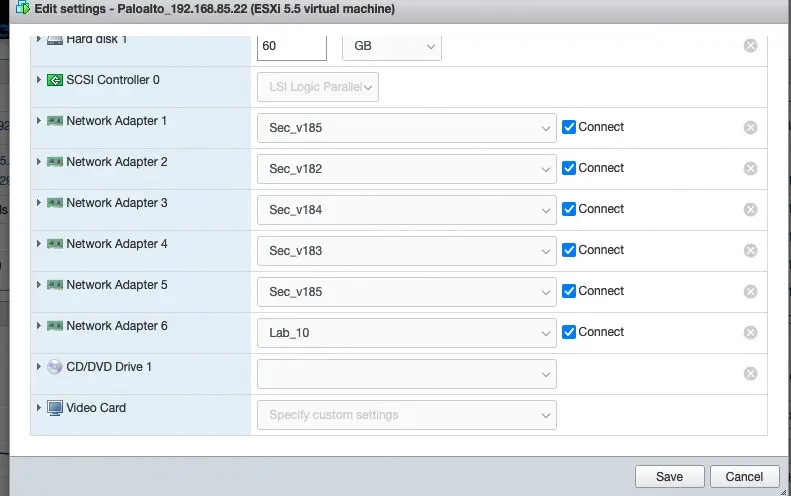This screenshot has width=791, height=496.
Task: Remove Network Adapter 1 with X icon
Action: pyautogui.click(x=750, y=128)
